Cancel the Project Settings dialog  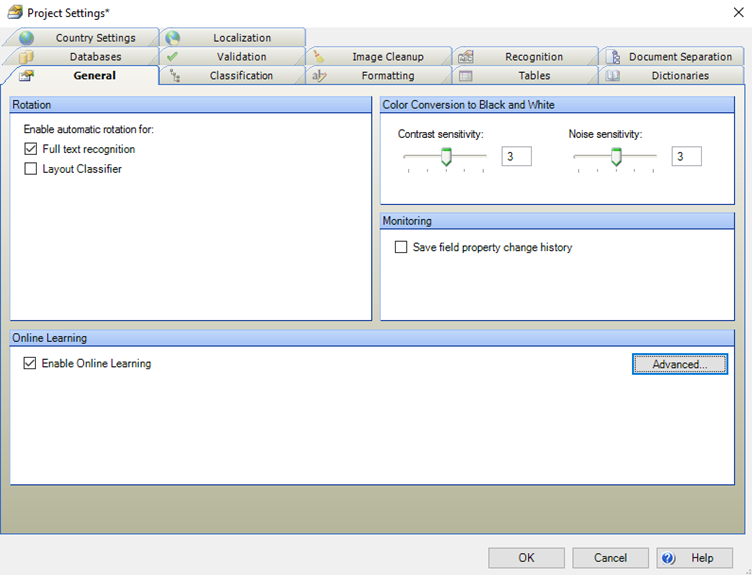[x=610, y=558]
